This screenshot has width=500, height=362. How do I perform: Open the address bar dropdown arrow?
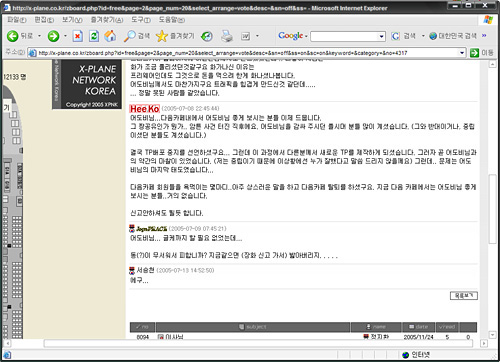click(x=462, y=53)
